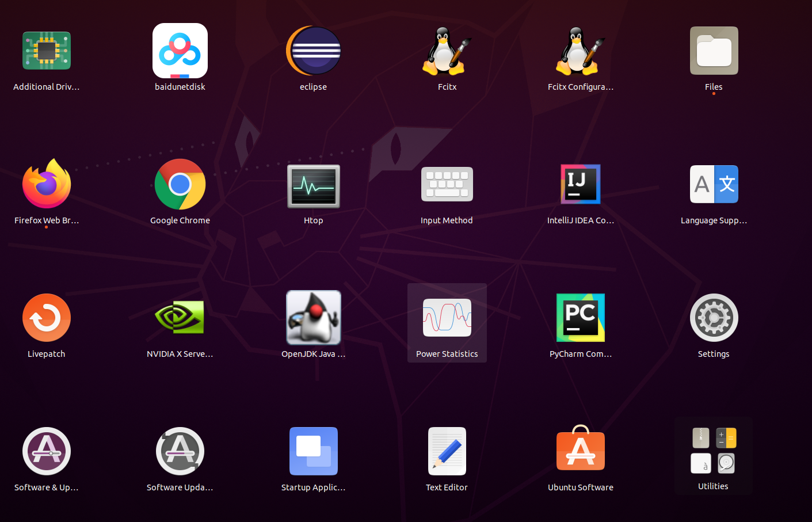Open the Files folder icon
The image size is (812, 522).
[714, 51]
